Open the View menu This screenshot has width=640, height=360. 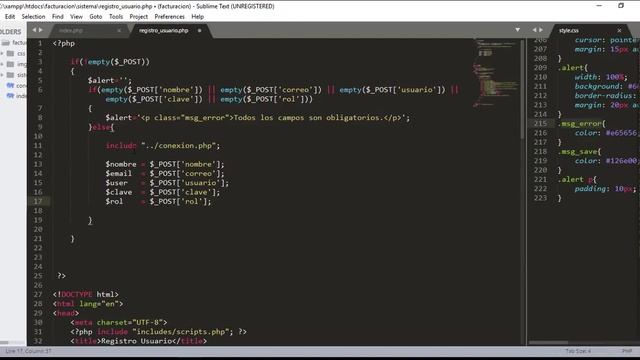coord(76,17)
